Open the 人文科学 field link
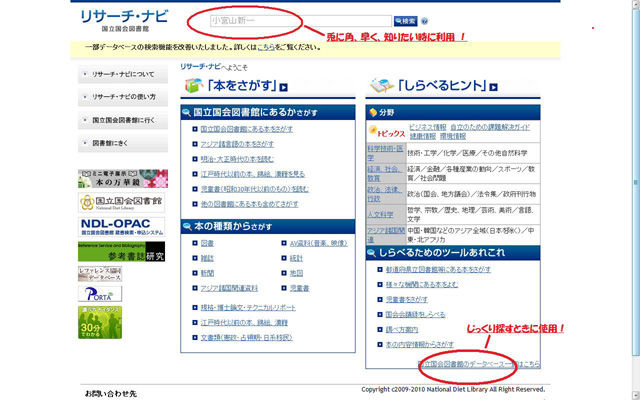640x400 pixels. click(380, 215)
